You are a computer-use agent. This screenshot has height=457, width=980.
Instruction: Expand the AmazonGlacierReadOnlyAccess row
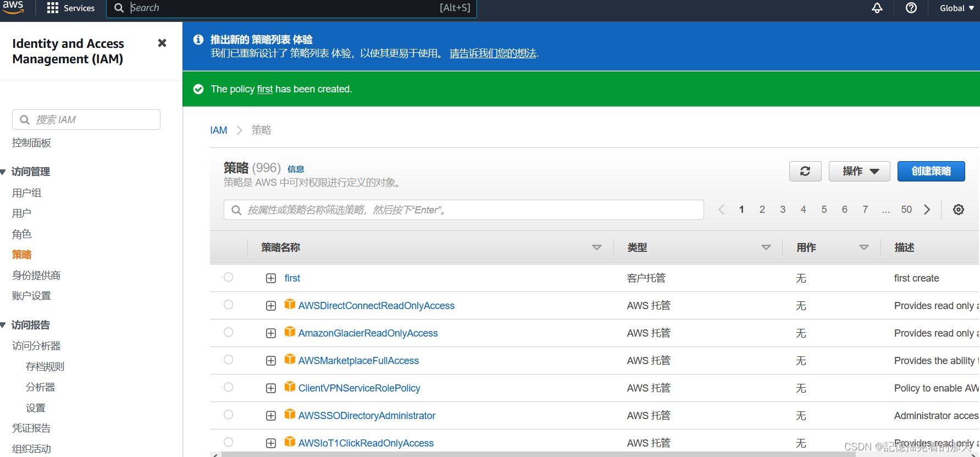(271, 333)
